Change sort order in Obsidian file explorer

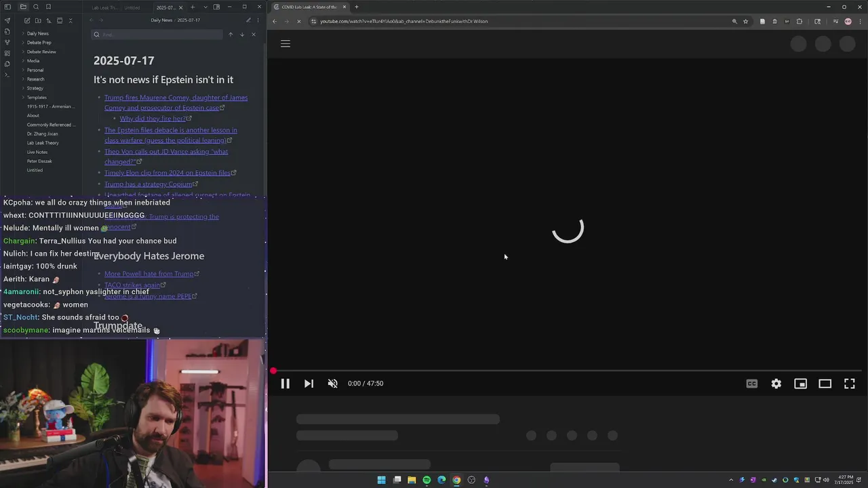tap(48, 21)
